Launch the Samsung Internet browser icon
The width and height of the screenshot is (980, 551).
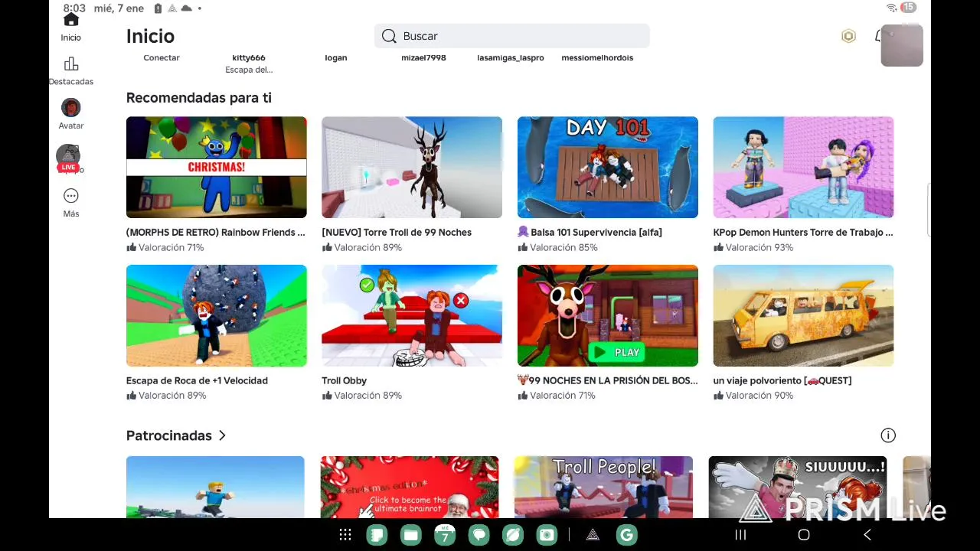[x=513, y=535]
